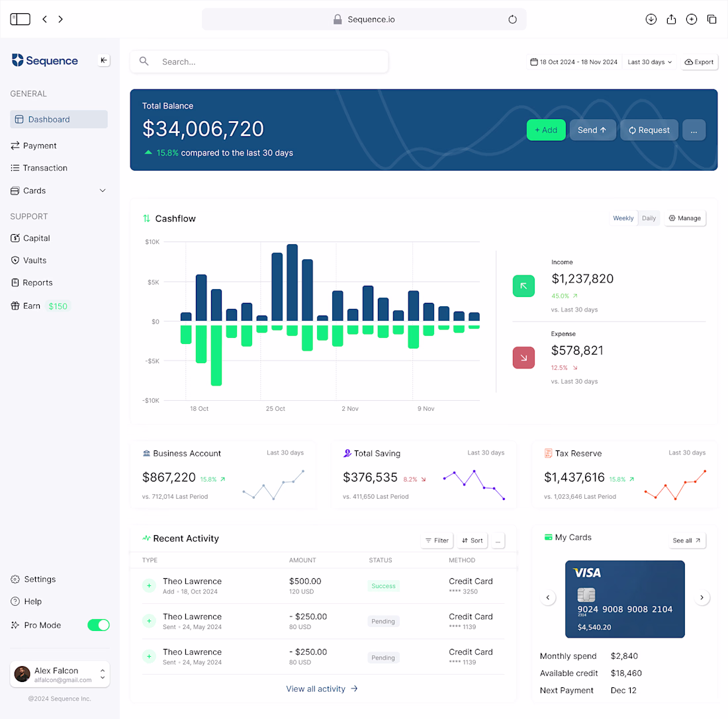Click plus icon on $500.00 row
This screenshot has height=719, width=728.
[149, 586]
